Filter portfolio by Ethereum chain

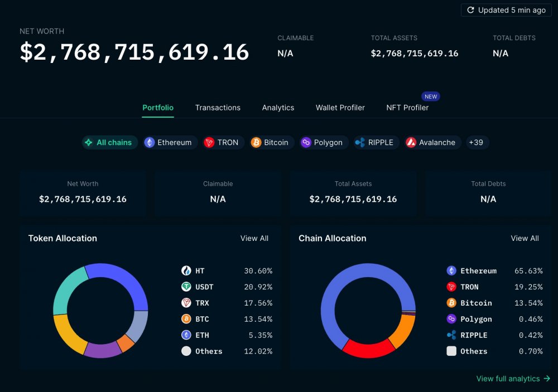tap(170, 142)
